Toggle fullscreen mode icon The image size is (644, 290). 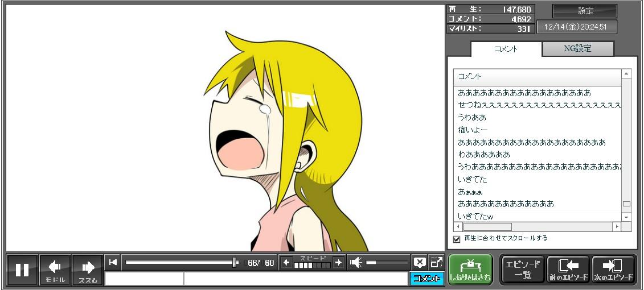436,262
